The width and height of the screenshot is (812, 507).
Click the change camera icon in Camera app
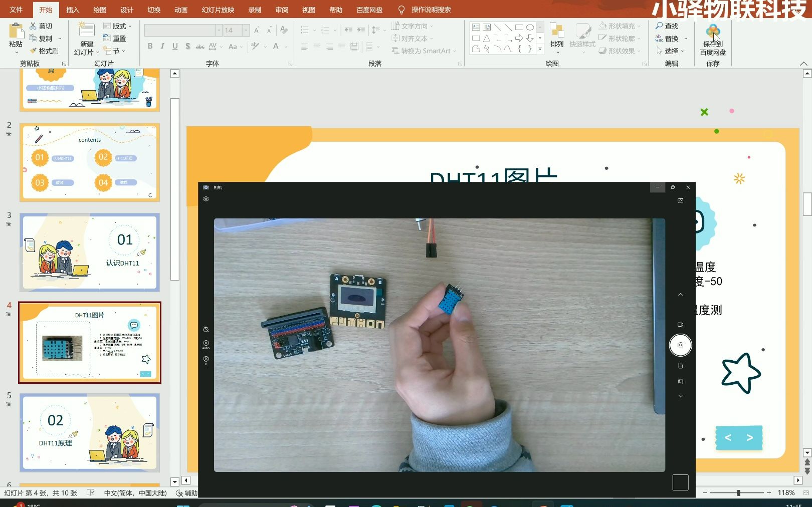(680, 200)
